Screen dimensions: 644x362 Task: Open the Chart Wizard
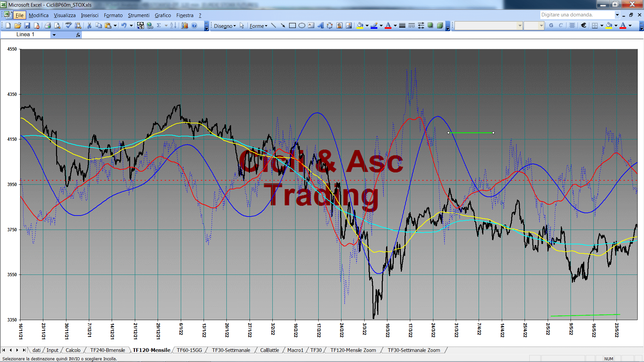pos(185,25)
